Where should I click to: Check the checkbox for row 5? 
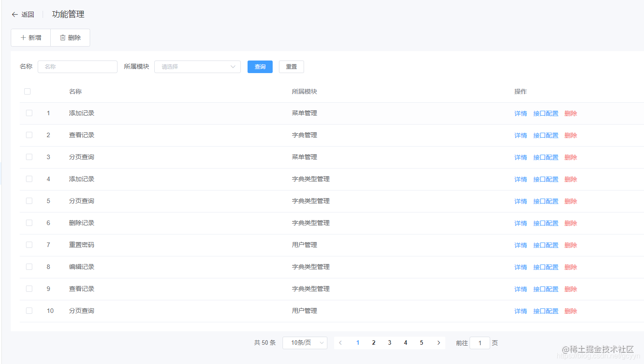pos(29,201)
